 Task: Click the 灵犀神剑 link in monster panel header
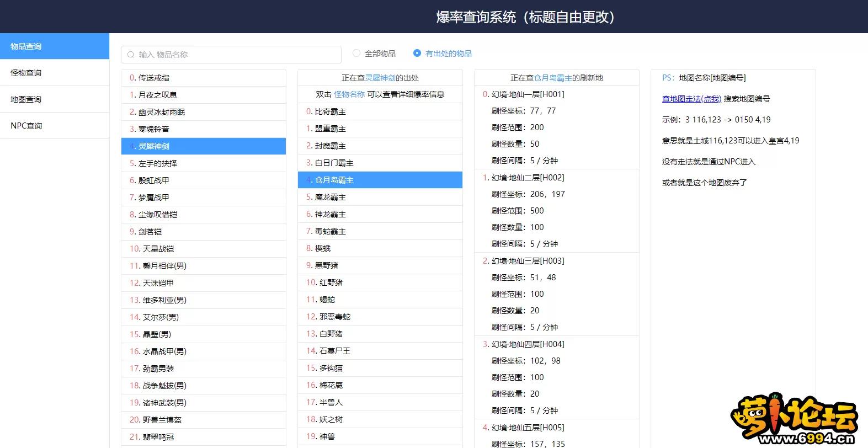[380, 78]
